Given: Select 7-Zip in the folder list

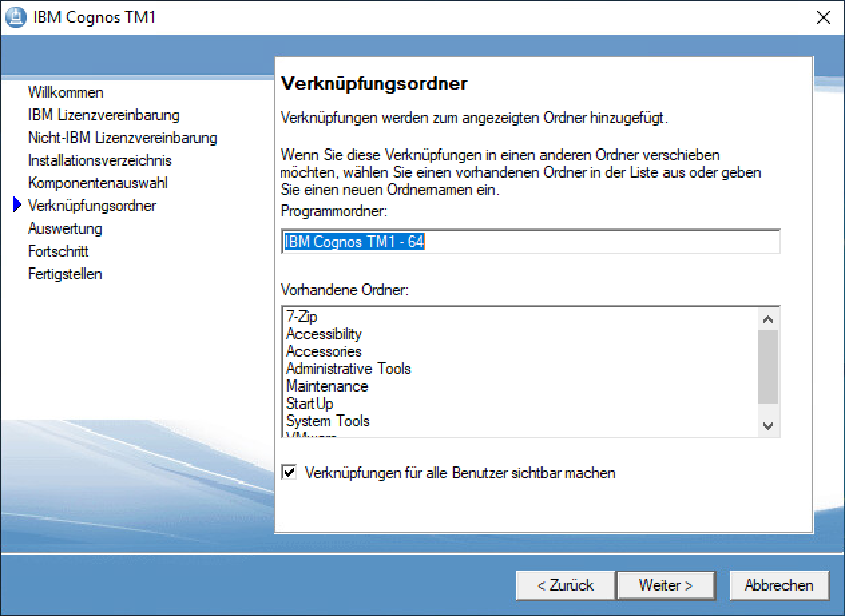Looking at the screenshot, I should click(301, 317).
